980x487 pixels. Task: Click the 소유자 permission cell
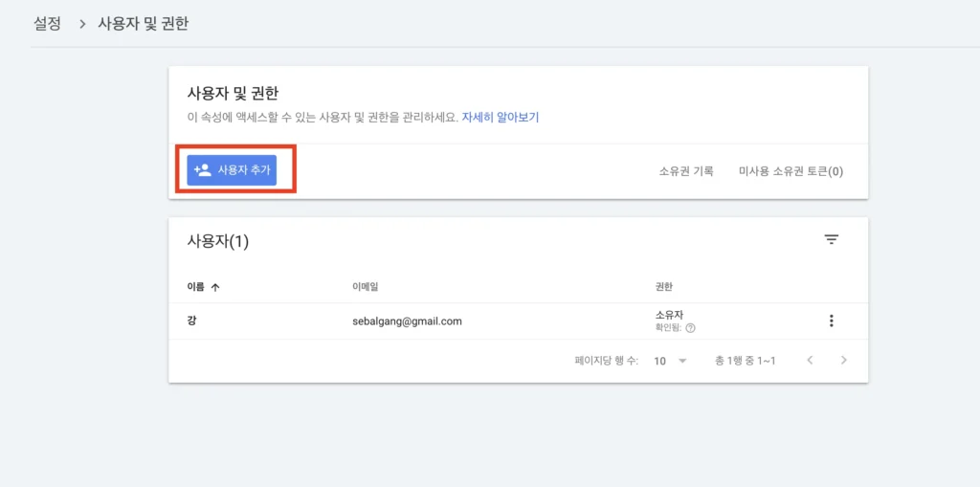[669, 315]
